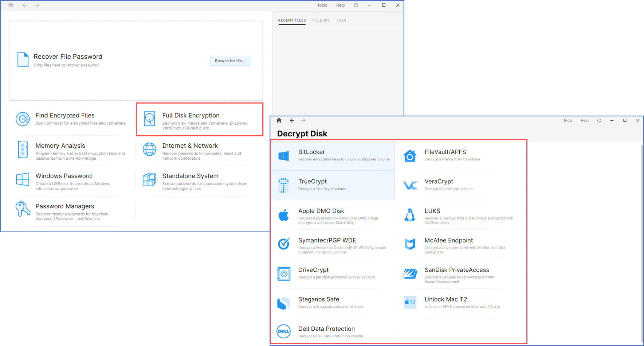Open the Find Encrypted Files option
This screenshot has height=346, width=644.
[x=71, y=119]
